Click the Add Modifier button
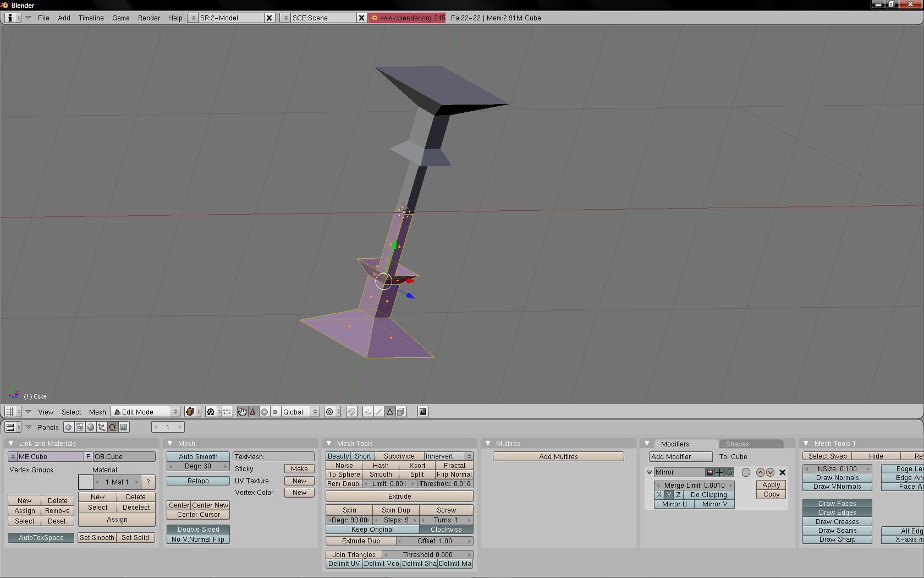The image size is (924, 578). (x=680, y=456)
